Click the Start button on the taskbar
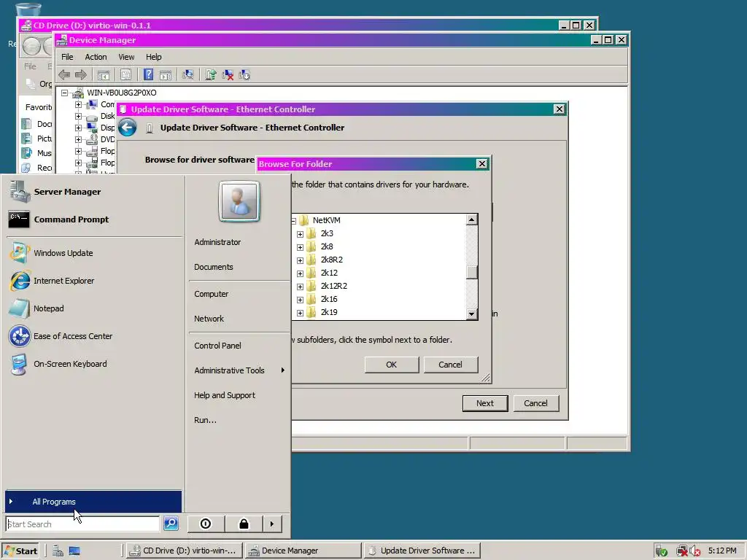747x560 pixels. (x=20, y=551)
